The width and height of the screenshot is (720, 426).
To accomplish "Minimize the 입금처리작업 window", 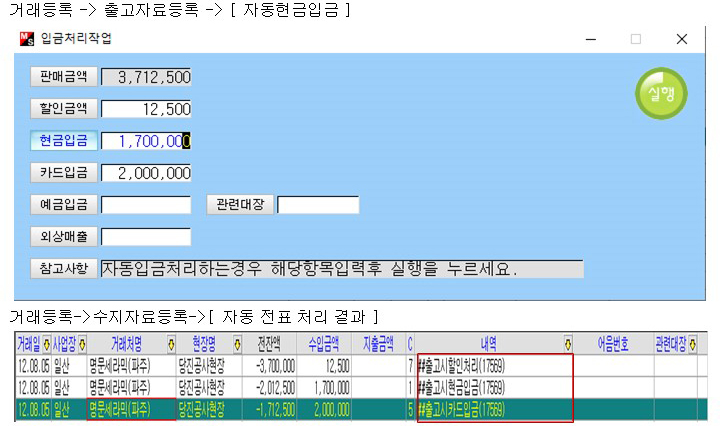I will coord(591,39).
